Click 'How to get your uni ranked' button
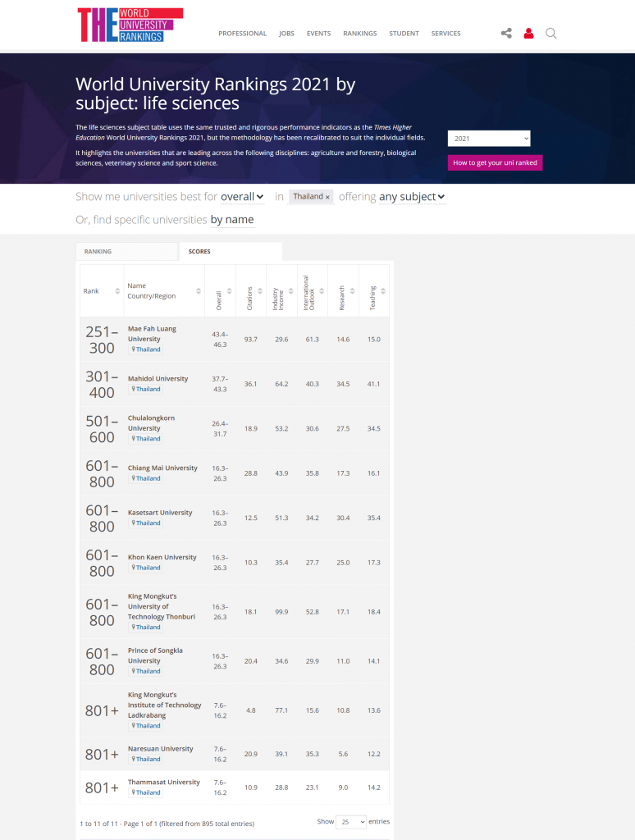Image resolution: width=635 pixels, height=840 pixels. point(496,163)
